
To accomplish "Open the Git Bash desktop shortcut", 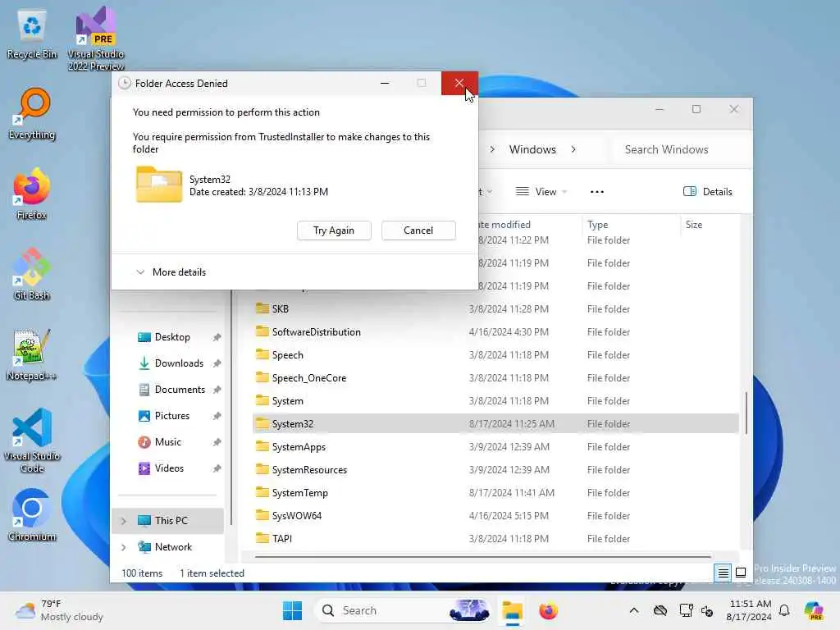I will pos(32,274).
